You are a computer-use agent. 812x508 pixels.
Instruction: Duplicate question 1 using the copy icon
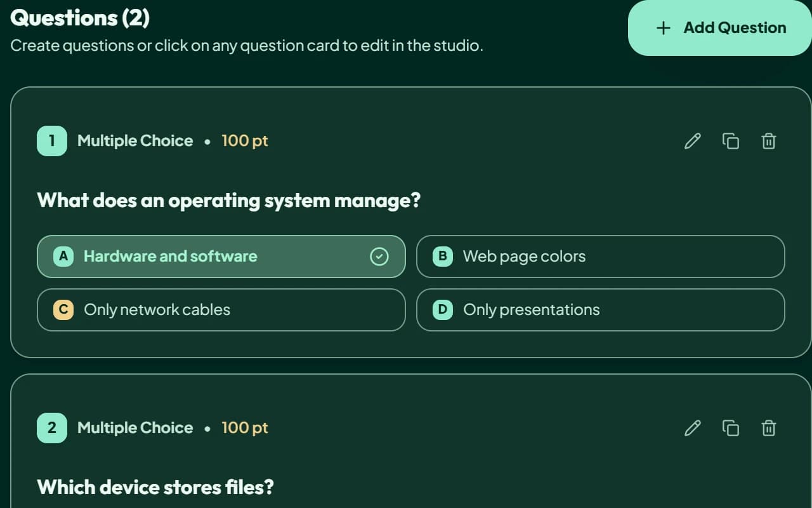731,141
